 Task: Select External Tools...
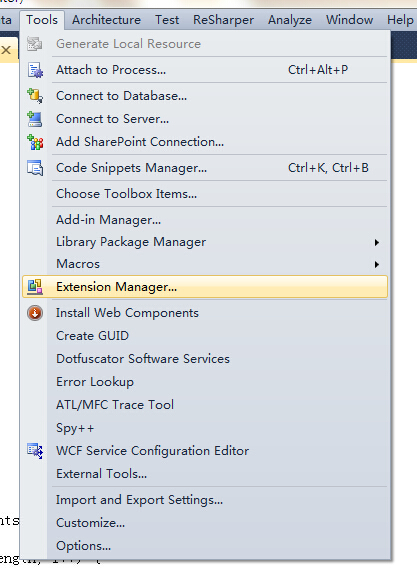[205, 474]
